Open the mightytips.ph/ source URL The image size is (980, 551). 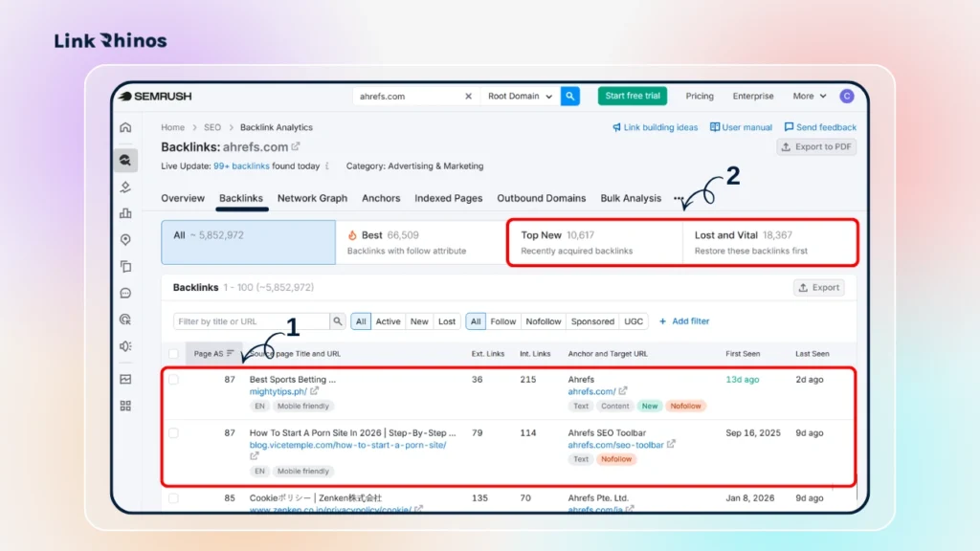[278, 391]
